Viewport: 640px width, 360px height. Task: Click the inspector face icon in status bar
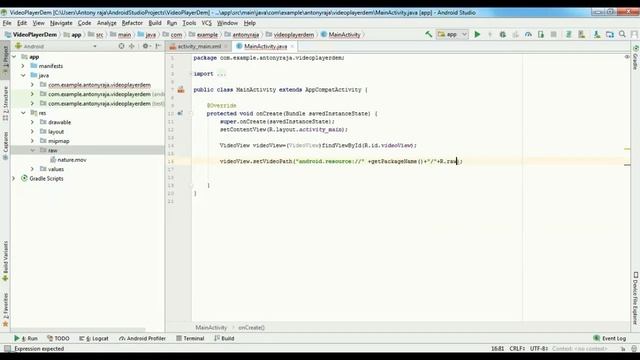coord(633,349)
